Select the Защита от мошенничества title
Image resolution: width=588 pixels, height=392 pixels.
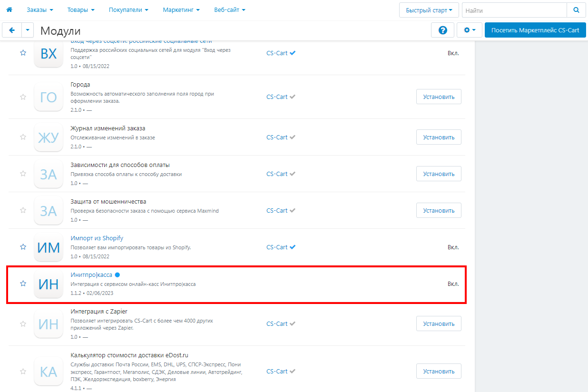tap(108, 202)
